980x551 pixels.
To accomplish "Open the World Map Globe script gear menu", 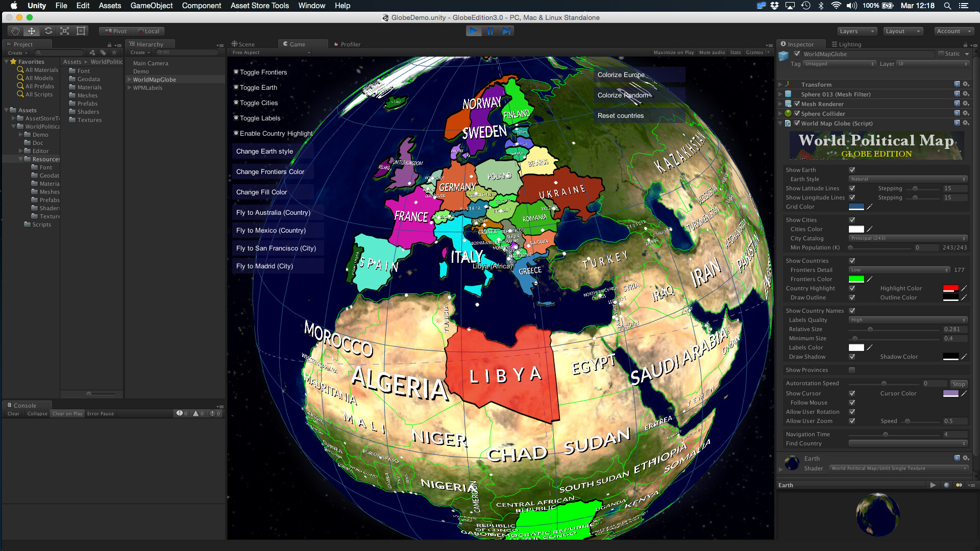I will [x=966, y=123].
